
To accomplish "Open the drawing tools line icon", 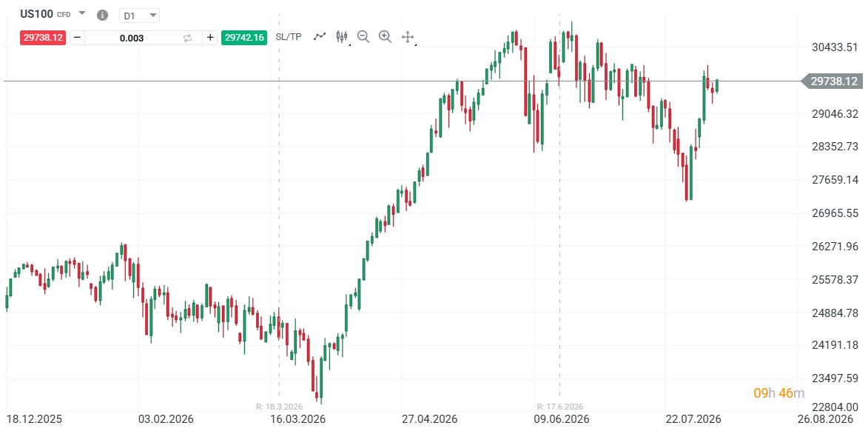I will tap(320, 36).
